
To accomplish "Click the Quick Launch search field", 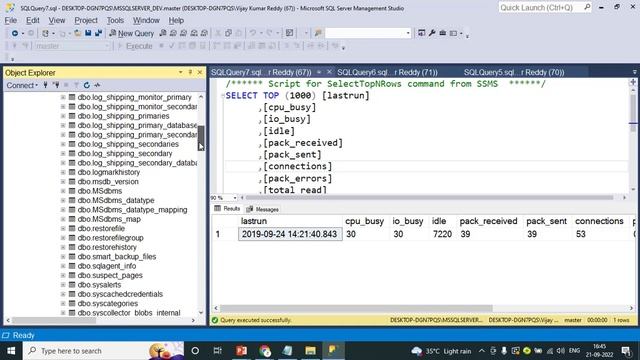I will click(x=545, y=7).
